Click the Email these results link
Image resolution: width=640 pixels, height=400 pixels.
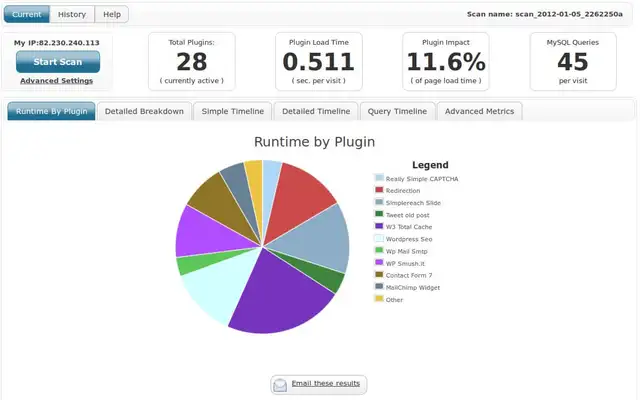click(326, 383)
